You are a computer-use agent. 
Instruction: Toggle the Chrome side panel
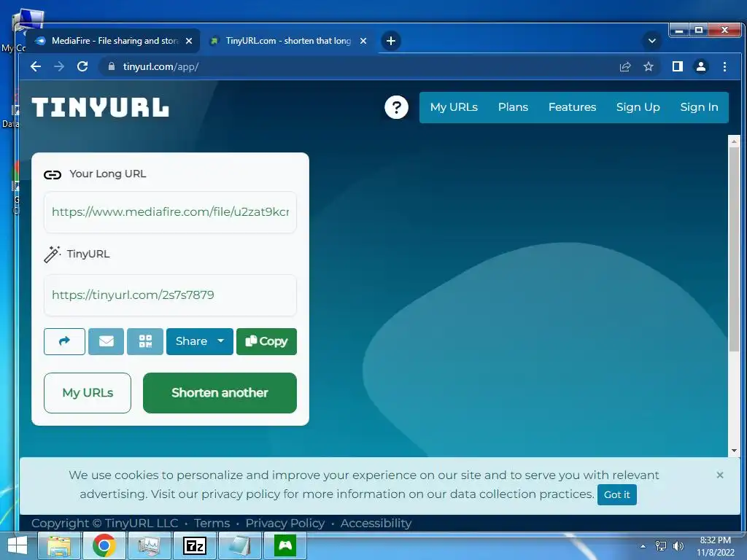point(678,66)
